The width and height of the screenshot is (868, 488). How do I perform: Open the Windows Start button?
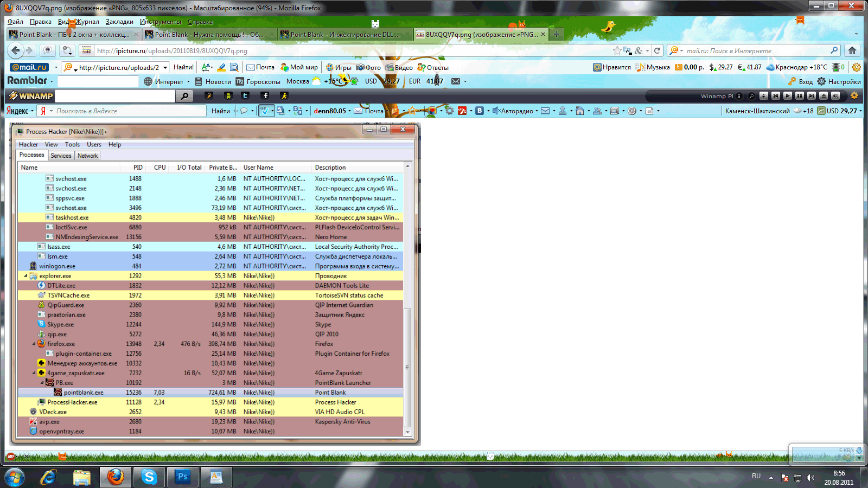14,477
